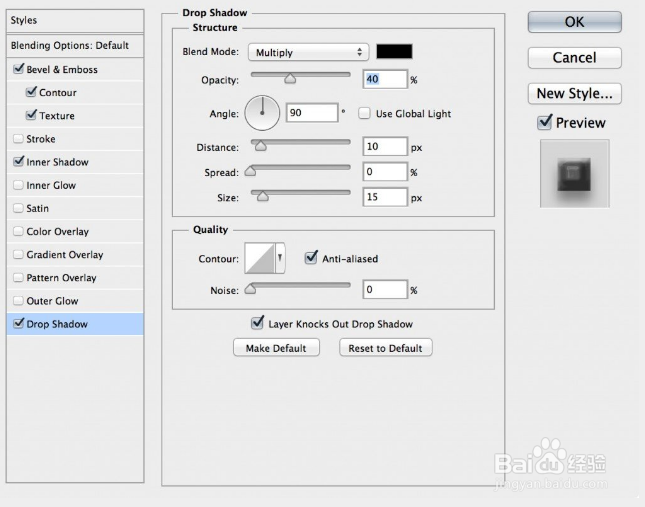Image resolution: width=645 pixels, height=507 pixels.
Task: Enable the Color Overlay checkbox
Action: click(x=18, y=231)
